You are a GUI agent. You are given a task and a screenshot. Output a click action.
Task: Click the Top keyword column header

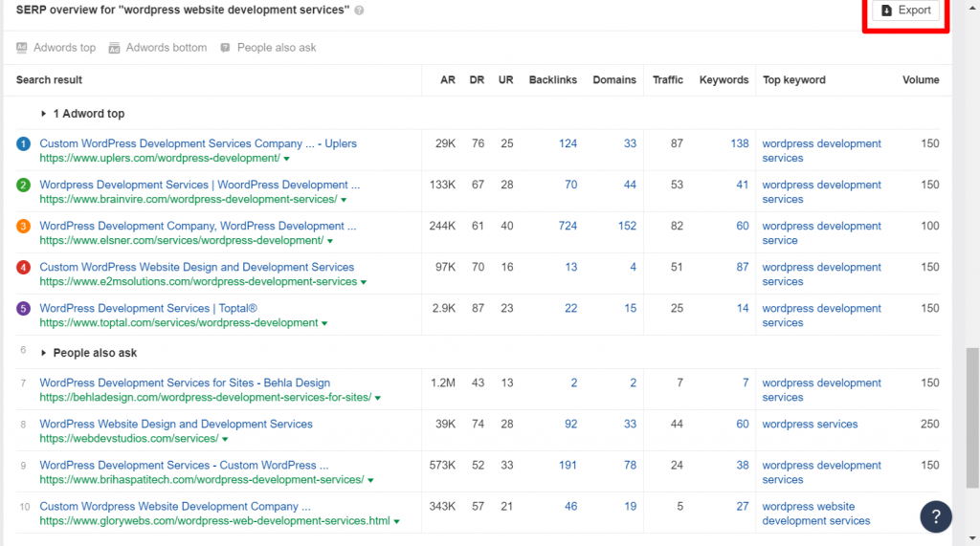[x=793, y=80]
